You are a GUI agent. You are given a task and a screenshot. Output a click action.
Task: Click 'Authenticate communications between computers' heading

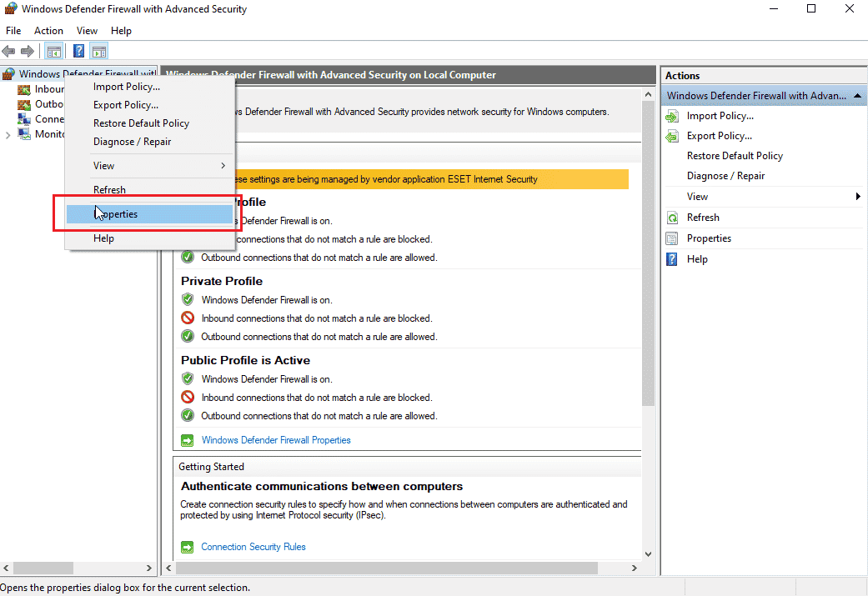tap(322, 487)
